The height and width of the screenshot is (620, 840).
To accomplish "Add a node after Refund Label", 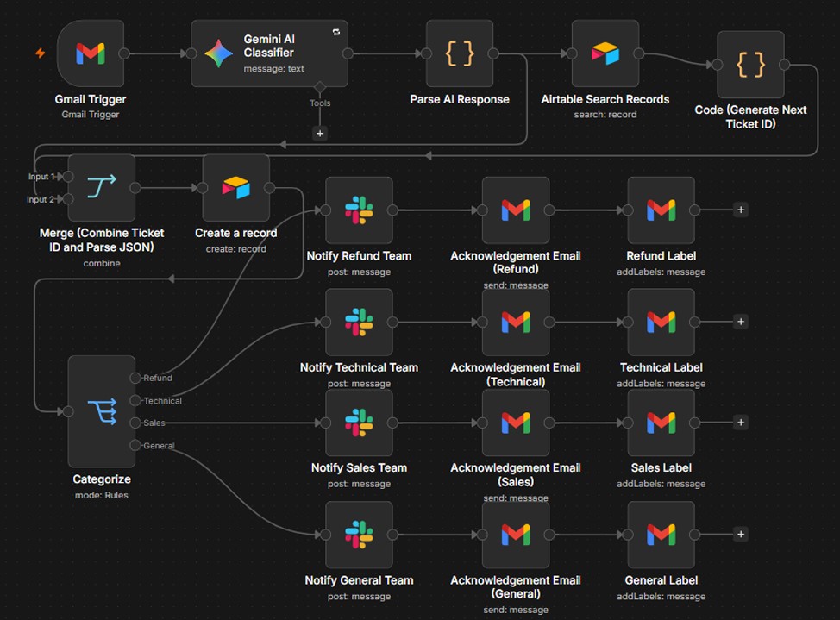I will (741, 210).
